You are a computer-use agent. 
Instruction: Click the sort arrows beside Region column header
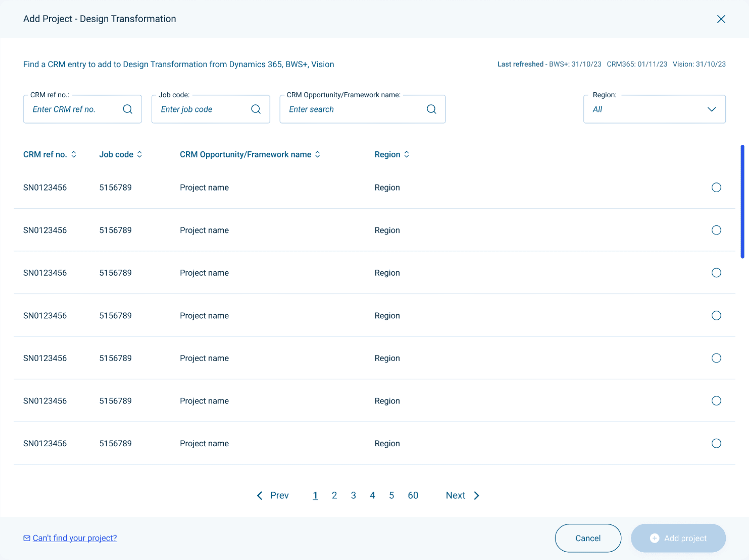407,154
